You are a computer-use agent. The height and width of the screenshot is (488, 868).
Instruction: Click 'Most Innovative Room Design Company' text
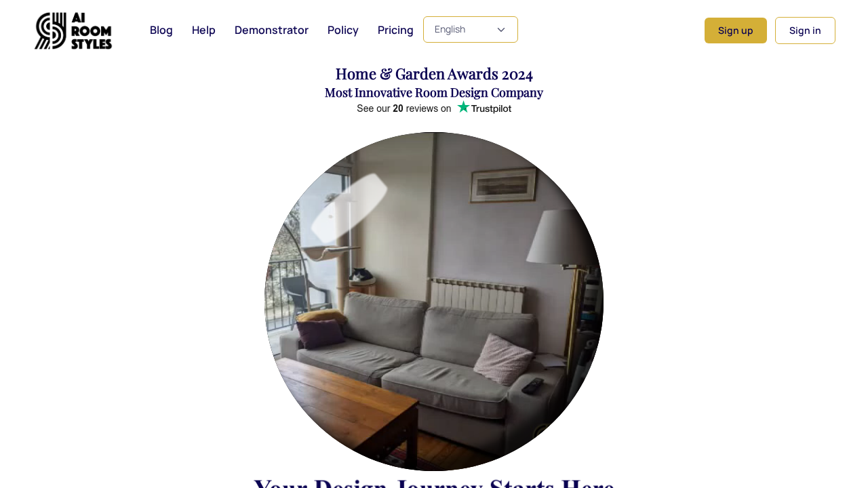click(x=434, y=92)
